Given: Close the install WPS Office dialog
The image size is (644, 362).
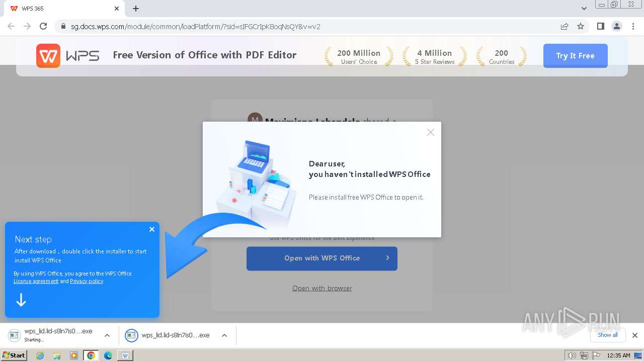Looking at the screenshot, I should click(x=430, y=132).
